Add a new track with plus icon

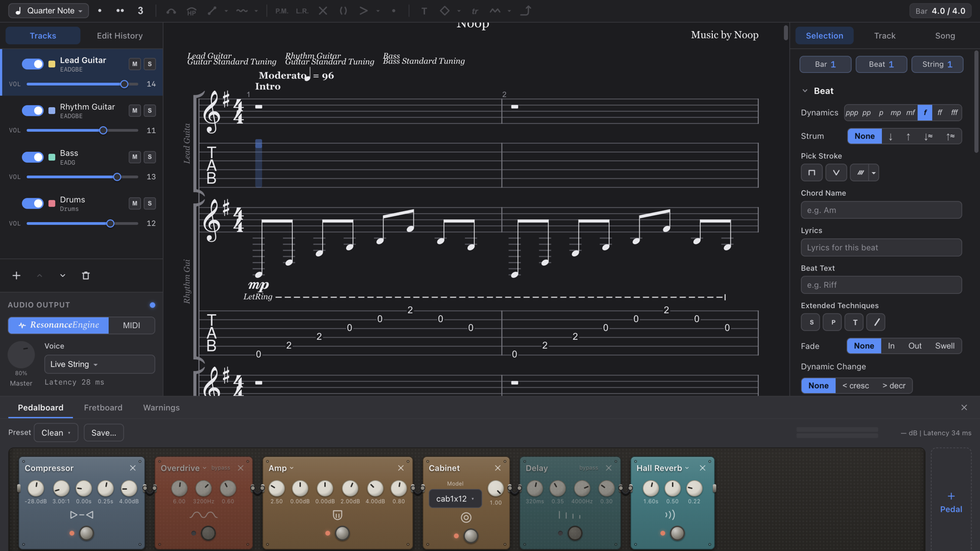tap(17, 275)
